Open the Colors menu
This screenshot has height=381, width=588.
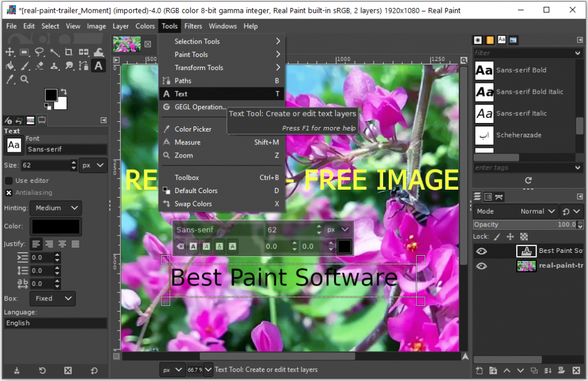tap(145, 26)
